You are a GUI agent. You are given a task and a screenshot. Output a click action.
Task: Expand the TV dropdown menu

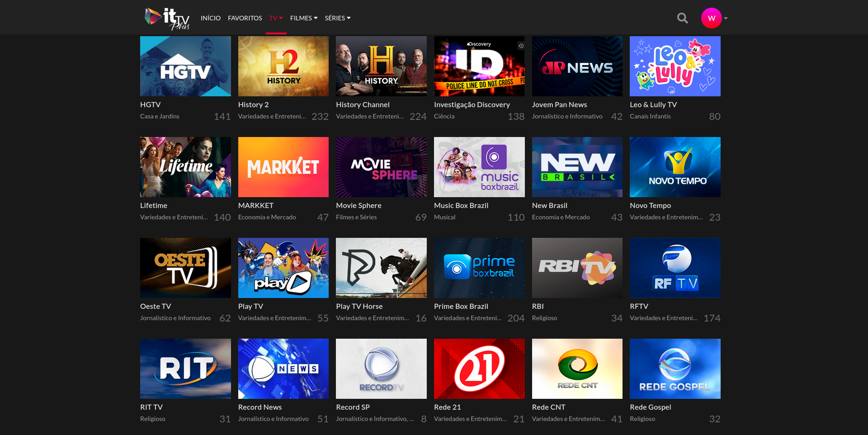coord(276,18)
